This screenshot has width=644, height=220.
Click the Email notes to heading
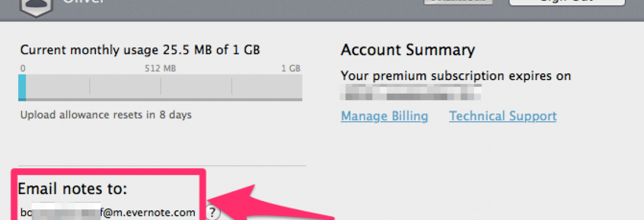pos(73,189)
